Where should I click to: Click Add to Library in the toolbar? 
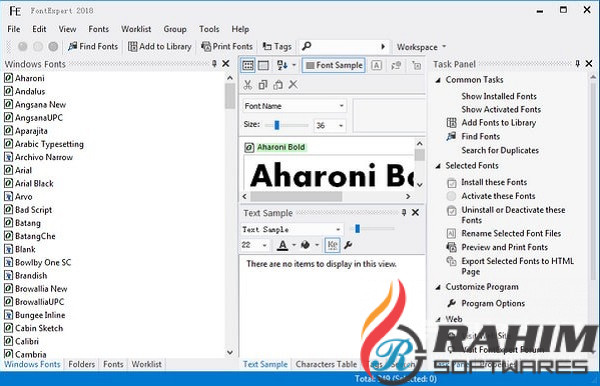pos(160,47)
